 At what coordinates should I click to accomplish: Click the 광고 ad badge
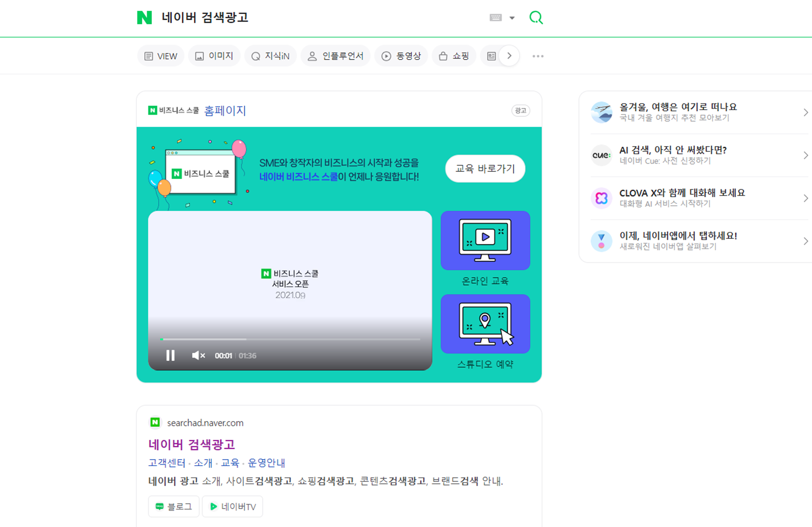click(x=521, y=111)
